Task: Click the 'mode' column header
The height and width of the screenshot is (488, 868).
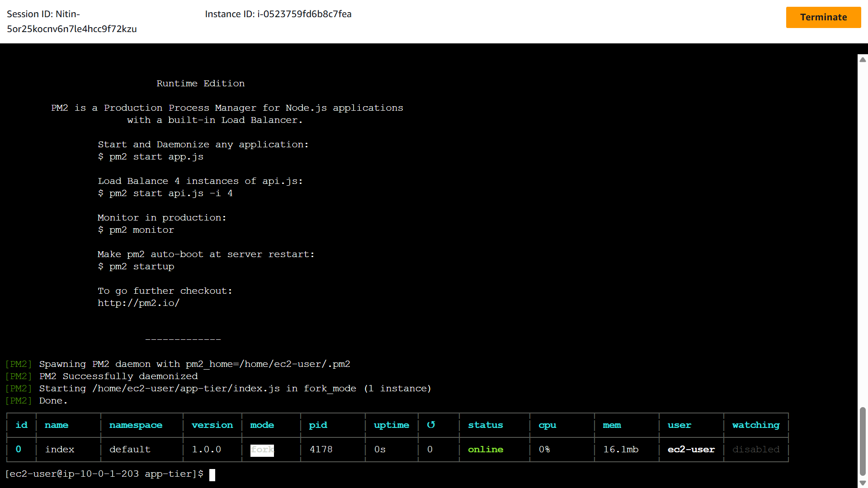Action: tap(262, 425)
